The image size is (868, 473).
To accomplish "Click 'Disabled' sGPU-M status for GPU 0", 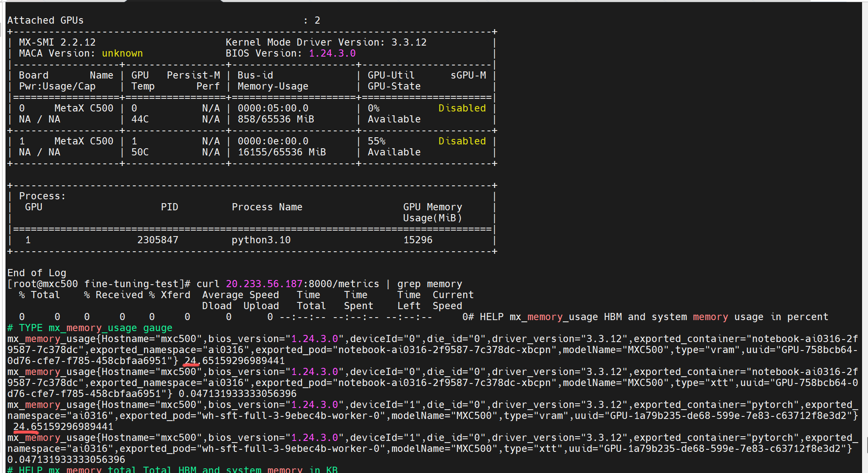I will pos(462,108).
